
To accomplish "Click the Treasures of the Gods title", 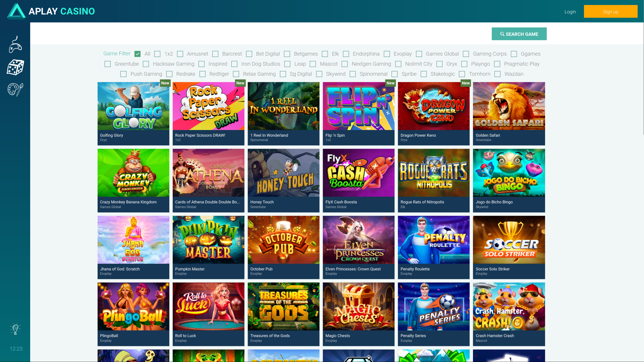I will click(x=270, y=336).
